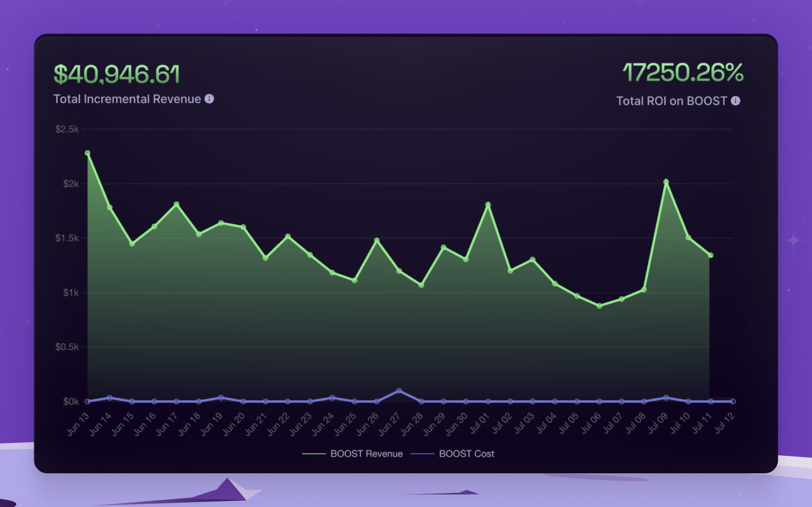Click the 17250.26% ROI figure
The width and height of the screenshot is (812, 507).
[x=682, y=73]
